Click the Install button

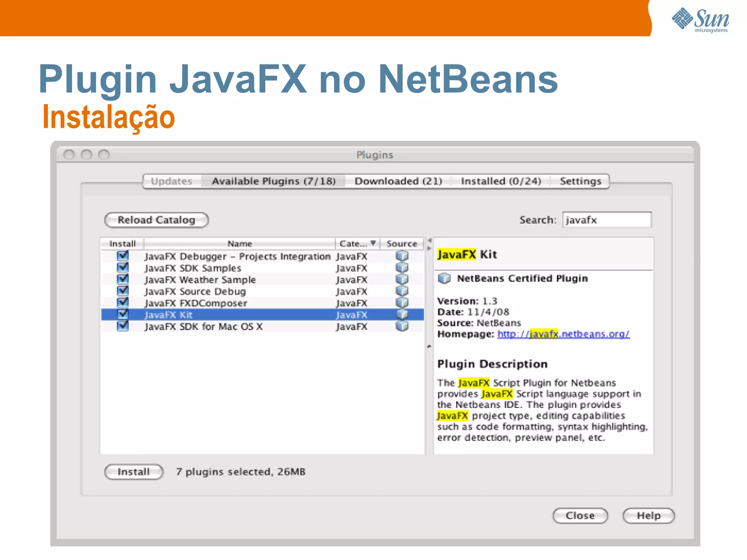coord(134,472)
